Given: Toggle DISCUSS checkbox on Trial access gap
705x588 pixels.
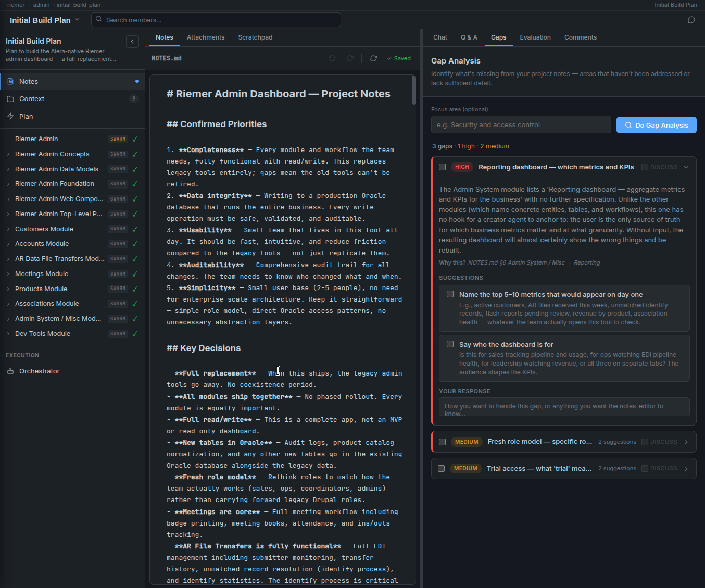Looking at the screenshot, I should [645, 468].
